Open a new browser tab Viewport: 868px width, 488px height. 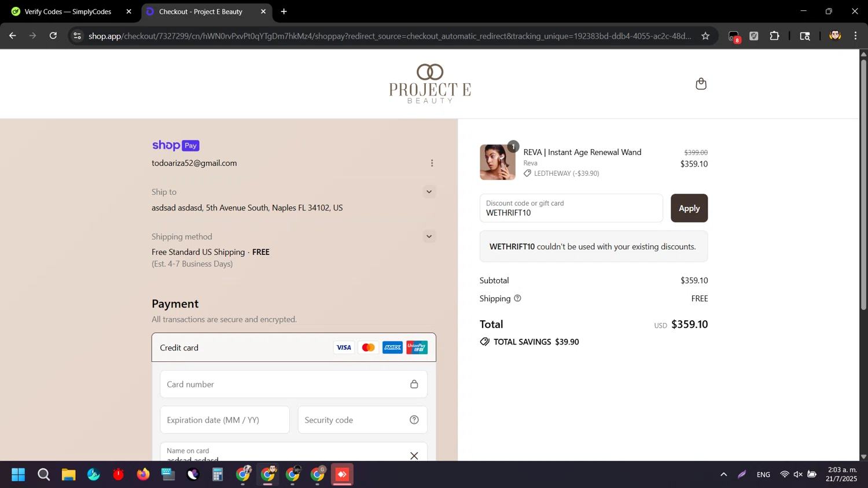[284, 12]
